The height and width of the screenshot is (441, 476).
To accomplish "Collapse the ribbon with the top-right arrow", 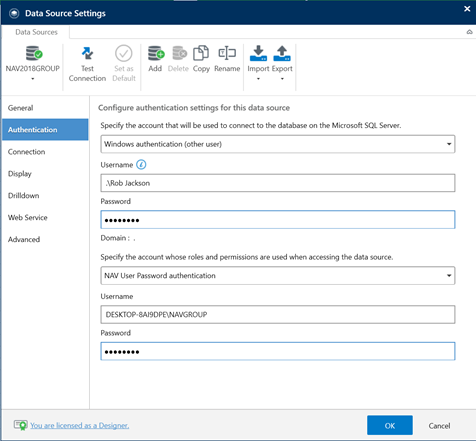I will [469, 32].
